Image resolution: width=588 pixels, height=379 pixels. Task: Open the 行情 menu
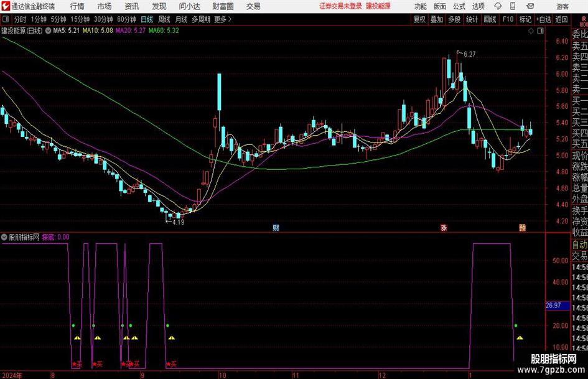pos(77,6)
